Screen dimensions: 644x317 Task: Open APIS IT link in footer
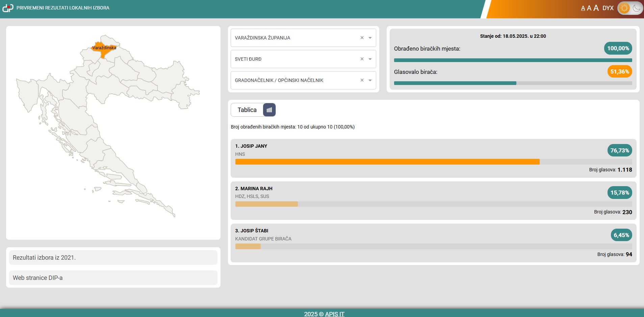tap(335, 314)
